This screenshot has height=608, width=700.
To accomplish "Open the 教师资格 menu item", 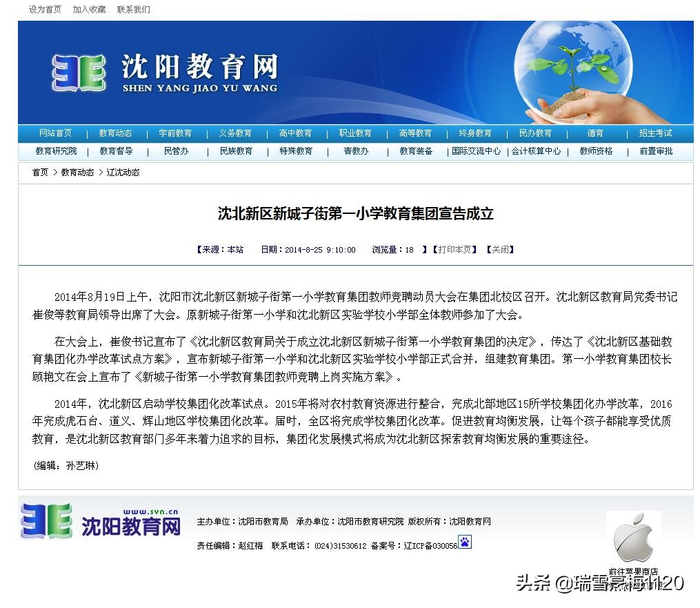I will (x=594, y=151).
